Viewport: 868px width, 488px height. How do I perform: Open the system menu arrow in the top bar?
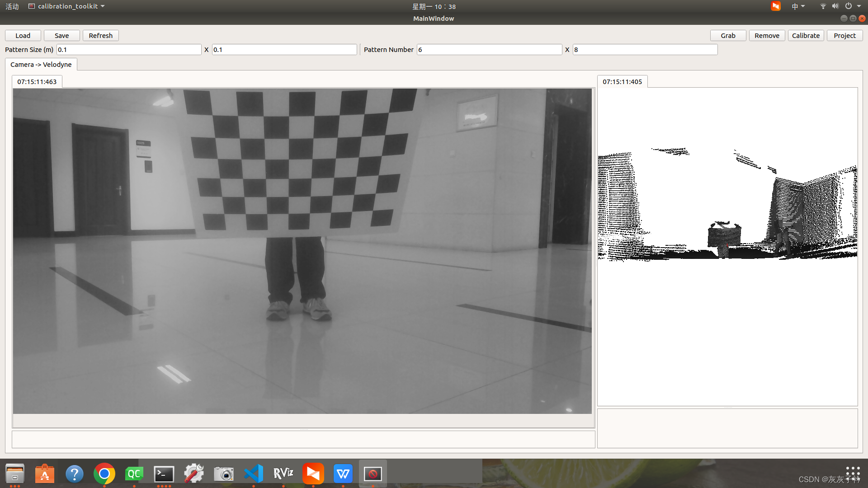[x=859, y=6]
